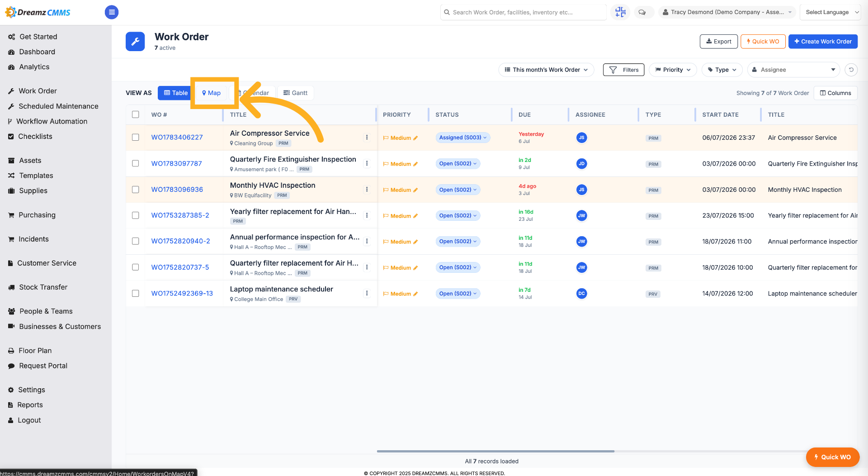
Task: Edit priority pencil for Laptop maintenance scheduler
Action: [415, 294]
